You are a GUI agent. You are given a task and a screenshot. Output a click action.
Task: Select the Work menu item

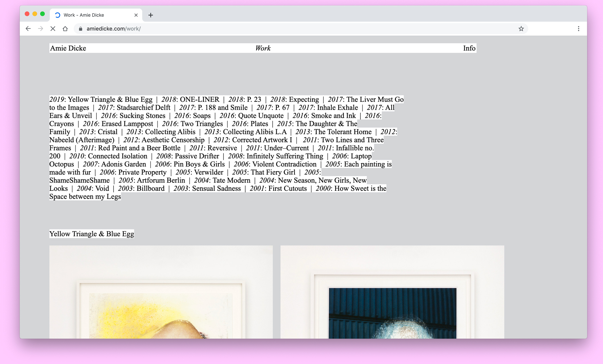point(263,48)
